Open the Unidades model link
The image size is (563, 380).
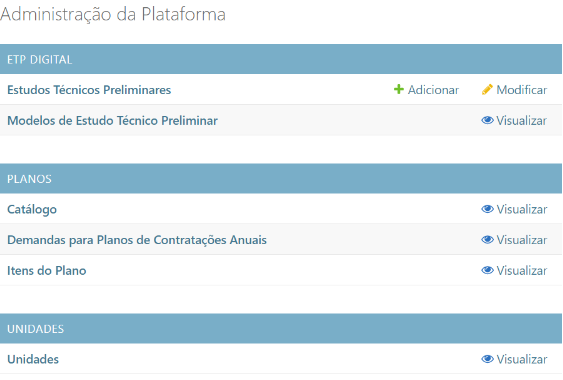(33, 359)
